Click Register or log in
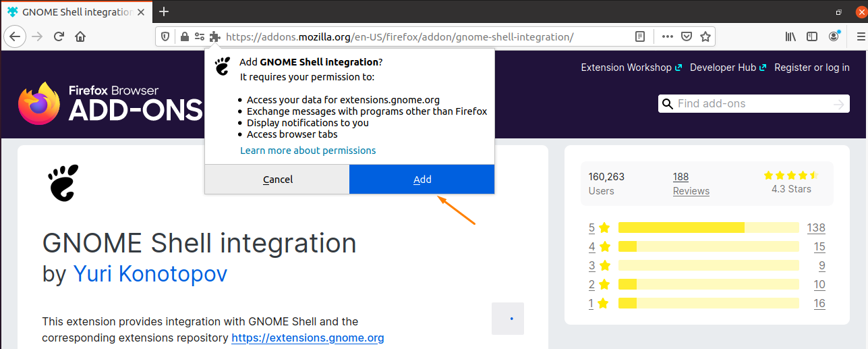 pyautogui.click(x=812, y=68)
